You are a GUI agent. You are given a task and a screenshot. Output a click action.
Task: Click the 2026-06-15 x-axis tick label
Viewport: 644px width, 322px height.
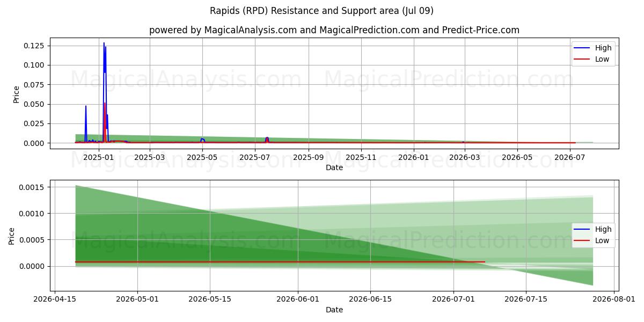tap(370, 299)
